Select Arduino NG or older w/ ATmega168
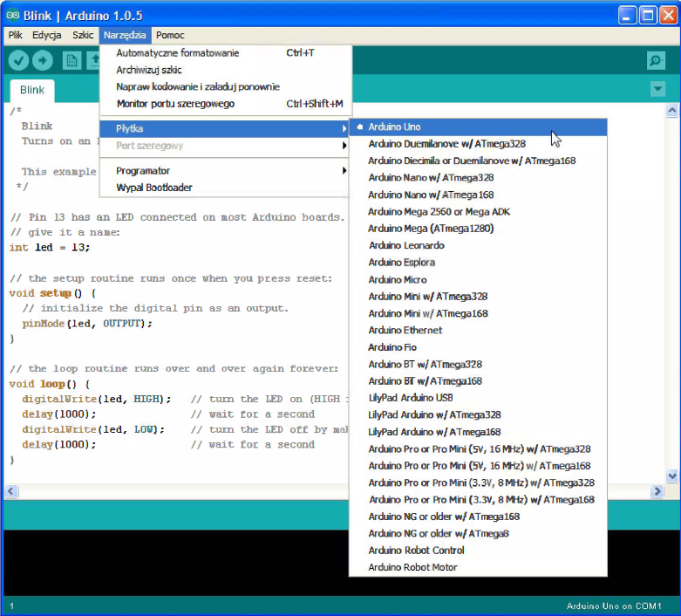 coord(478,517)
